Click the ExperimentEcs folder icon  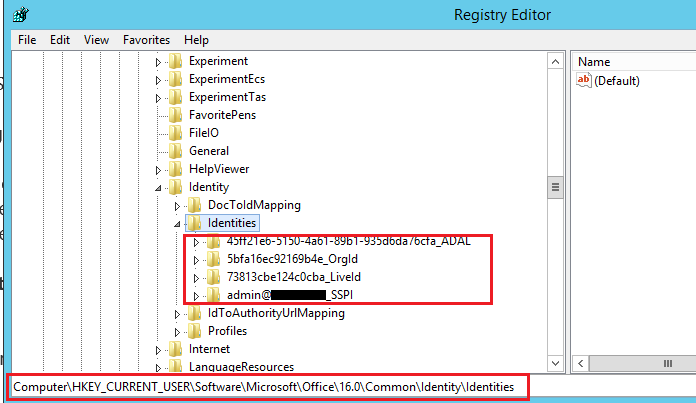[176, 79]
